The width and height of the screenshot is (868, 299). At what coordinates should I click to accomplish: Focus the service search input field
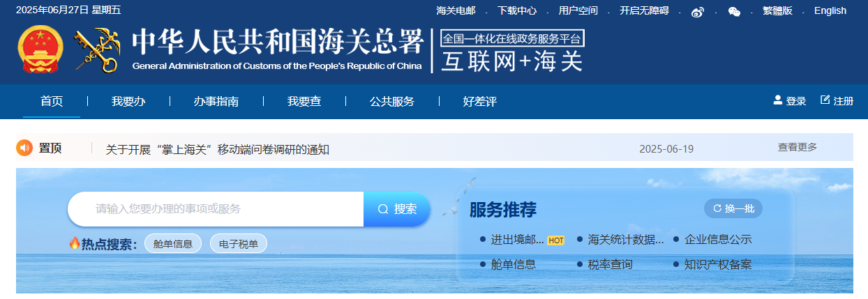(216, 209)
